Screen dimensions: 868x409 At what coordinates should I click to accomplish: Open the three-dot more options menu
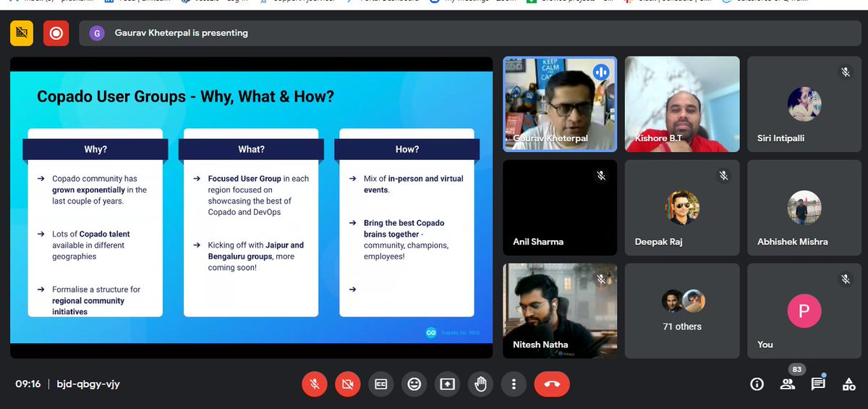tap(514, 384)
